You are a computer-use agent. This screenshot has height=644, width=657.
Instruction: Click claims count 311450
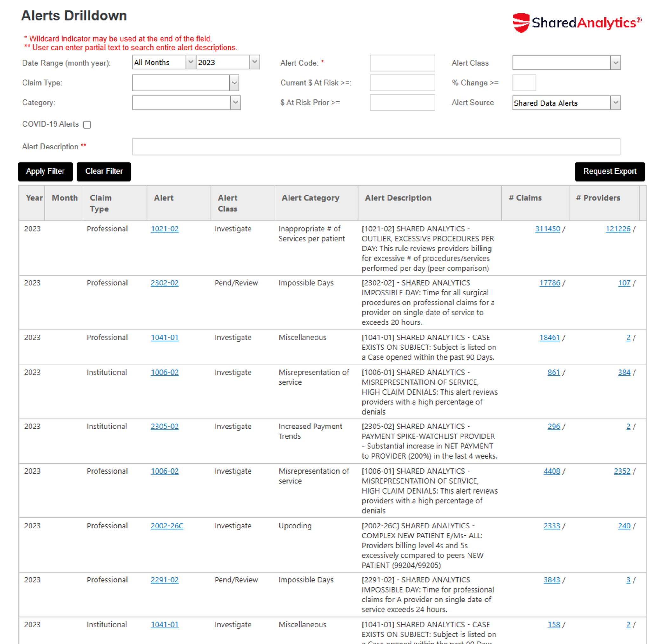pos(547,229)
